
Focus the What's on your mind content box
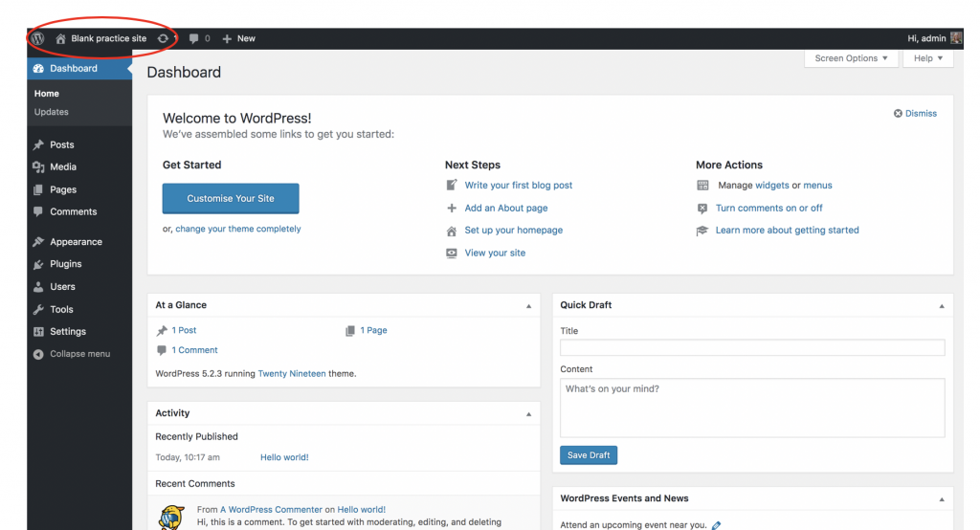point(752,409)
